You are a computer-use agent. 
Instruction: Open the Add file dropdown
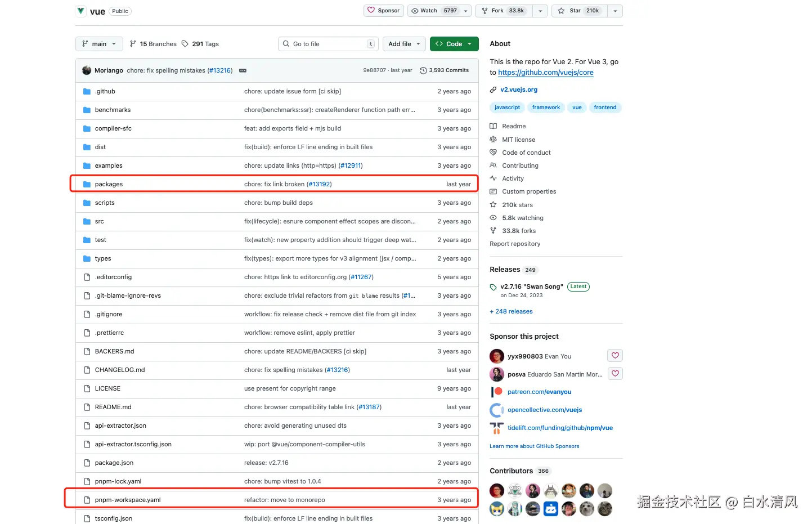pyautogui.click(x=404, y=44)
